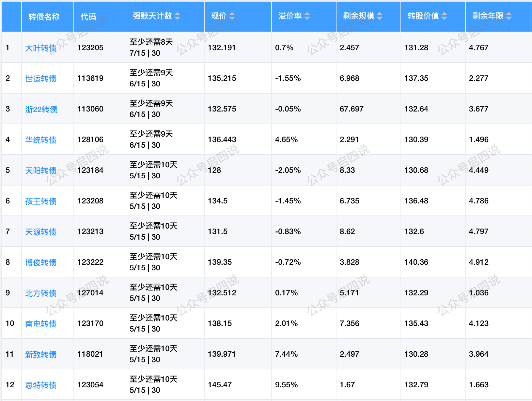This screenshot has height=401, width=532.
Task: Click sort arrows beside 剩余规模 header
Action: (380, 16)
